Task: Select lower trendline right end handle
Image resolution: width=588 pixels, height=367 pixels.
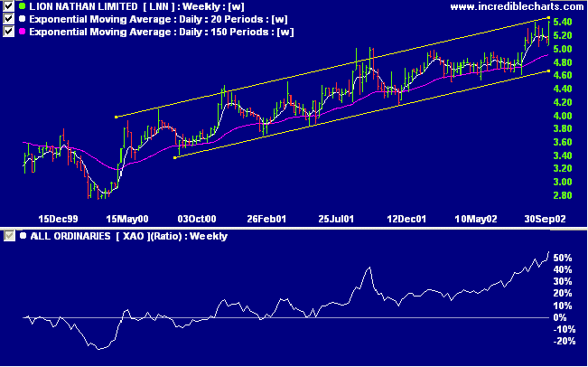Action: (x=548, y=71)
